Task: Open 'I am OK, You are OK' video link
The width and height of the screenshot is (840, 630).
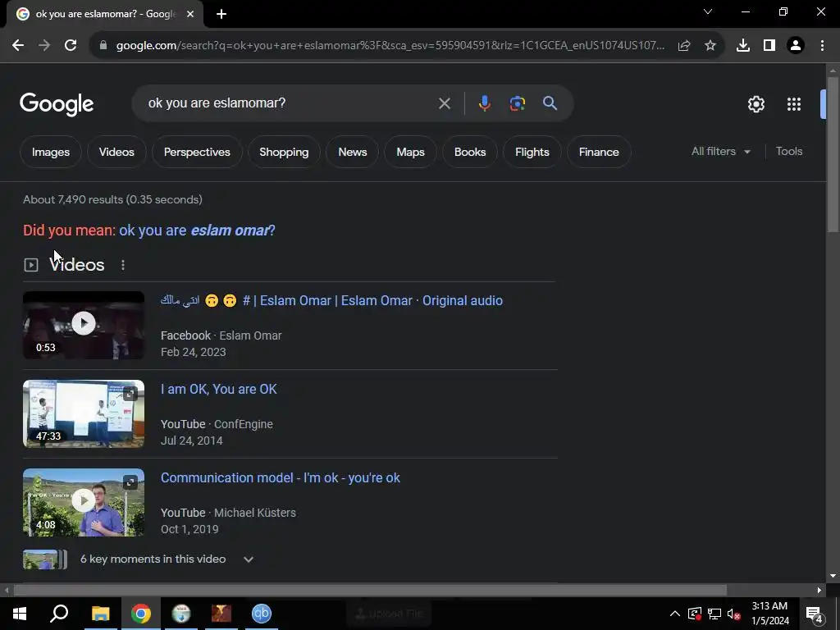Action: [x=218, y=389]
